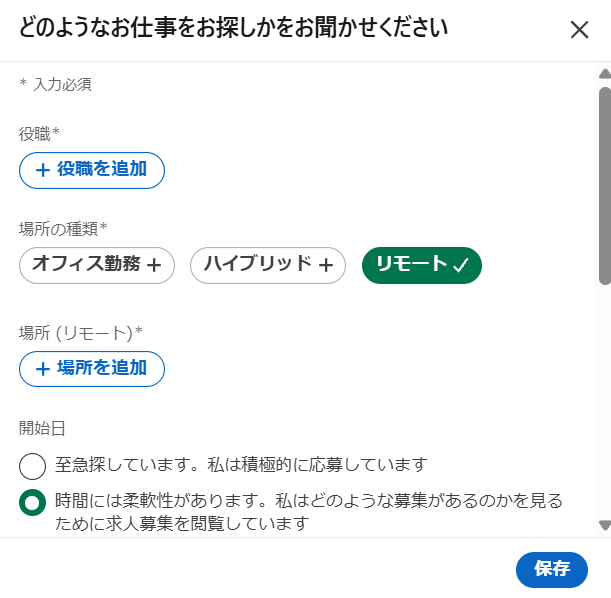Click the scrollbar down arrow
Screen dimensions: 611x598
tap(604, 525)
